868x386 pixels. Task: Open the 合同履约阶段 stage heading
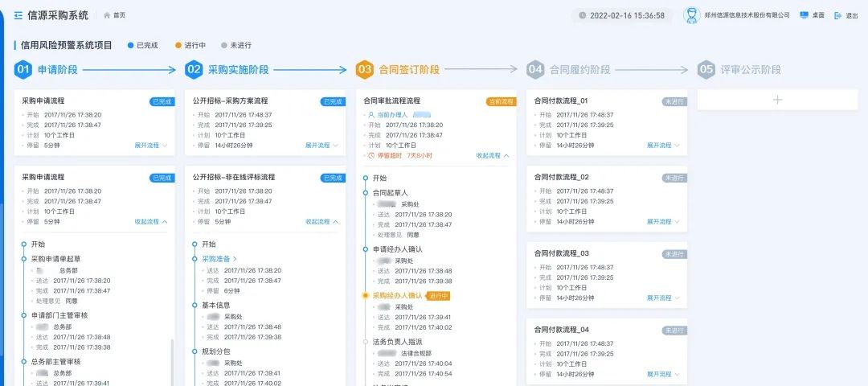pos(579,70)
